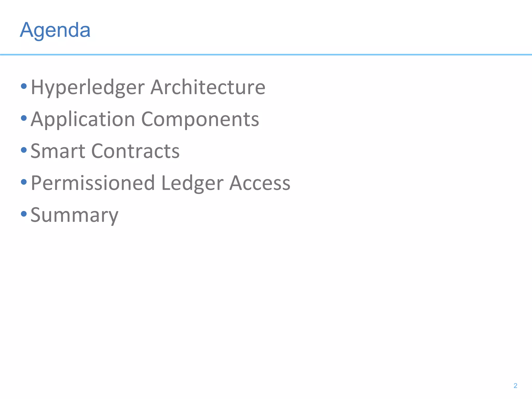Viewport: 532px width, 399px height.
Task: Click the word Access
Action: pos(260,183)
